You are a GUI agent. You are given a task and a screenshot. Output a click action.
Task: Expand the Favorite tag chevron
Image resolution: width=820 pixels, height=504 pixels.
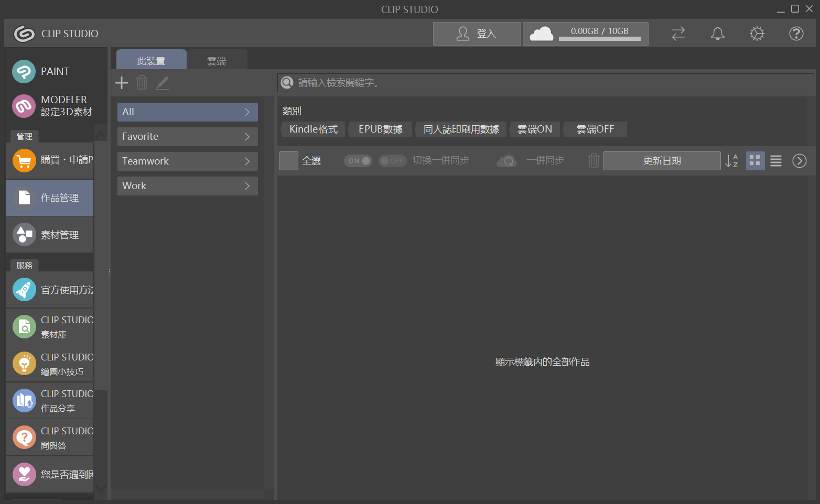click(x=247, y=137)
